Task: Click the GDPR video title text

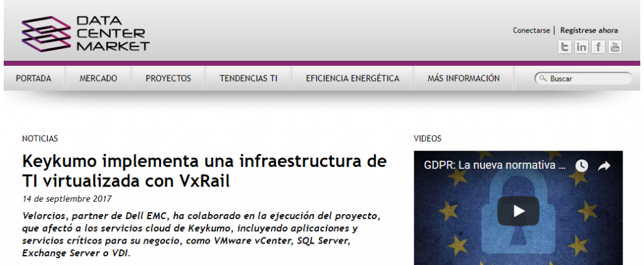Action: [x=496, y=165]
